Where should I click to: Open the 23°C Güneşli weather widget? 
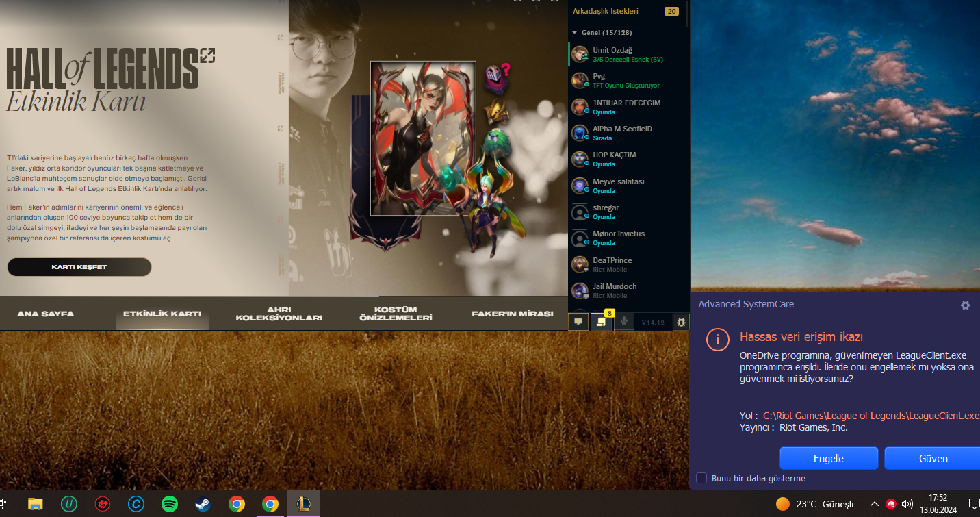[814, 504]
